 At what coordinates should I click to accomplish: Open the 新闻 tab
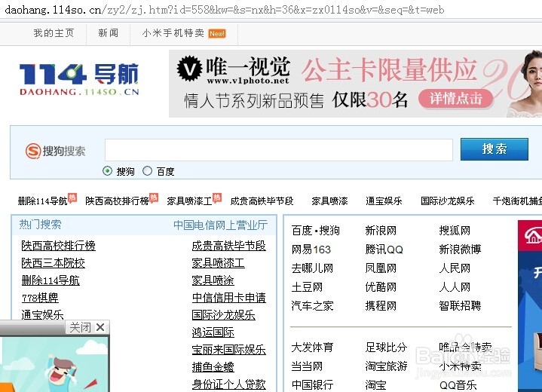(x=109, y=33)
